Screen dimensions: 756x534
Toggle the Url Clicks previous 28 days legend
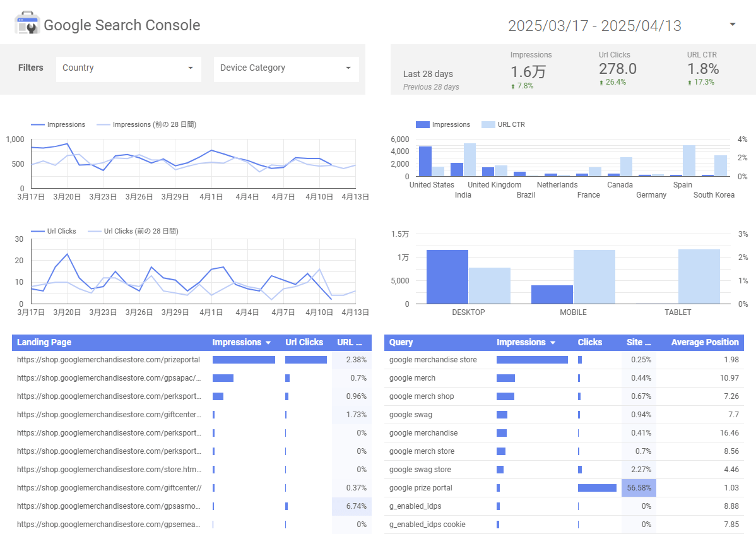pos(133,231)
